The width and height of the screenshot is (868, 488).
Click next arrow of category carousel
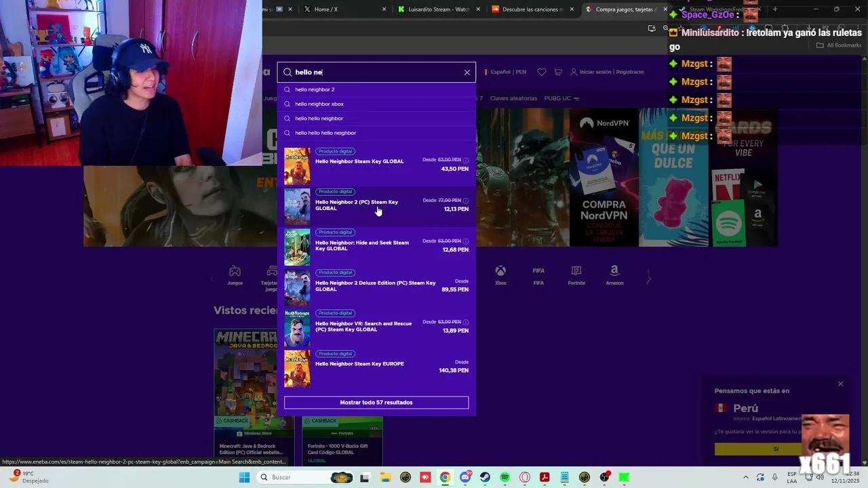point(648,279)
